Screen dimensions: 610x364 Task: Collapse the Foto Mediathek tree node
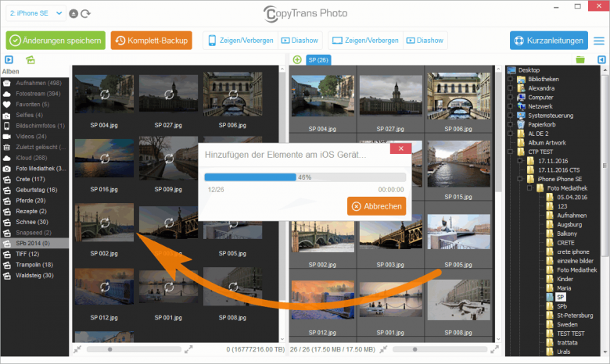529,187
